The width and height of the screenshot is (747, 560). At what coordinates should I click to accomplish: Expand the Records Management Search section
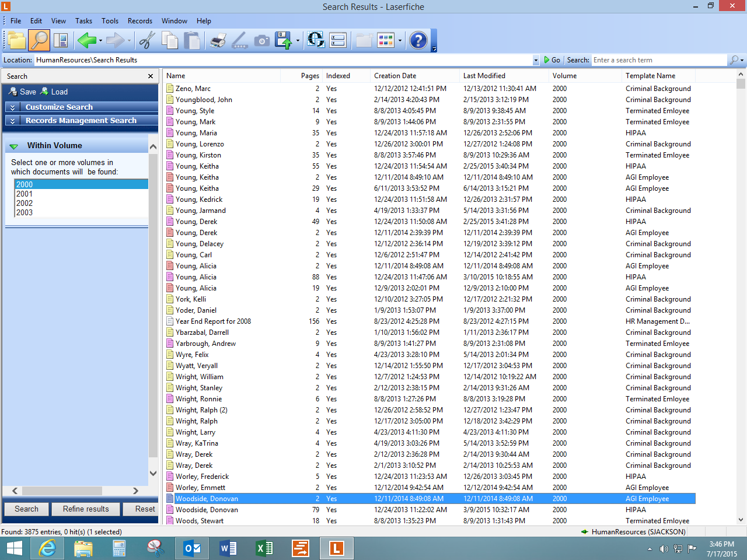81,121
